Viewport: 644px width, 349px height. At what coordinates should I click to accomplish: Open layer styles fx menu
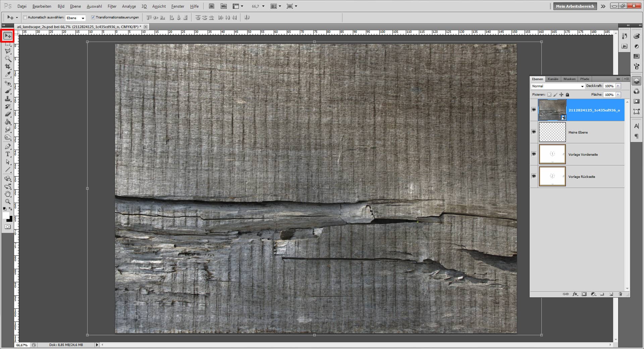point(575,294)
